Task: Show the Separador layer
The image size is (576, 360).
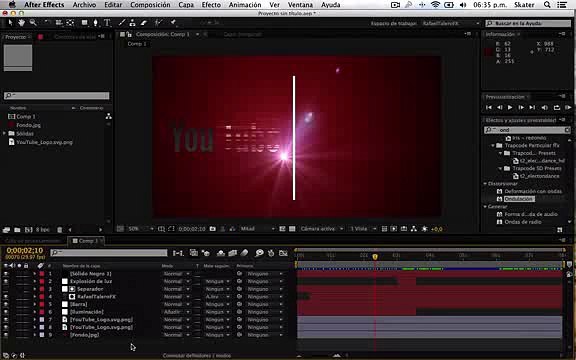Action: (6, 289)
